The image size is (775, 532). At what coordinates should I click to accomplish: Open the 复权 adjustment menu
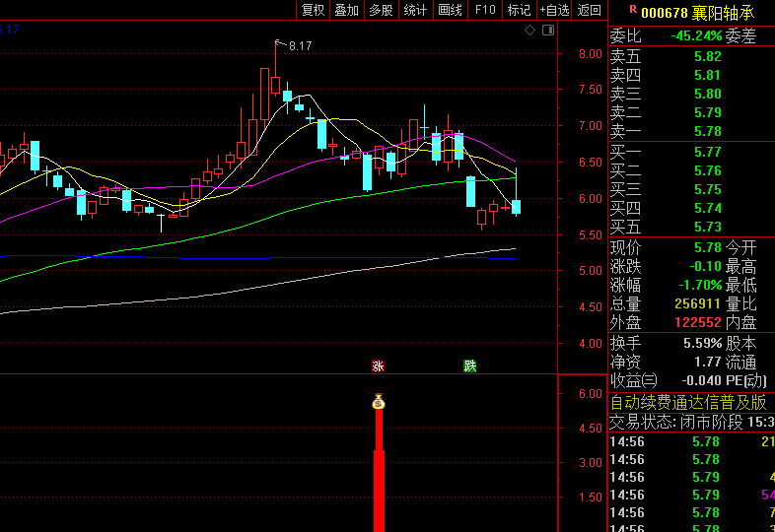313,10
